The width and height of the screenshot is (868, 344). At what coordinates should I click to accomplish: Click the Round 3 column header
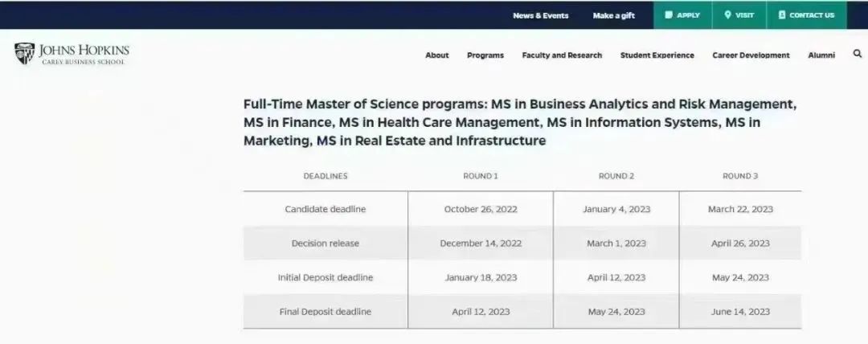click(740, 176)
